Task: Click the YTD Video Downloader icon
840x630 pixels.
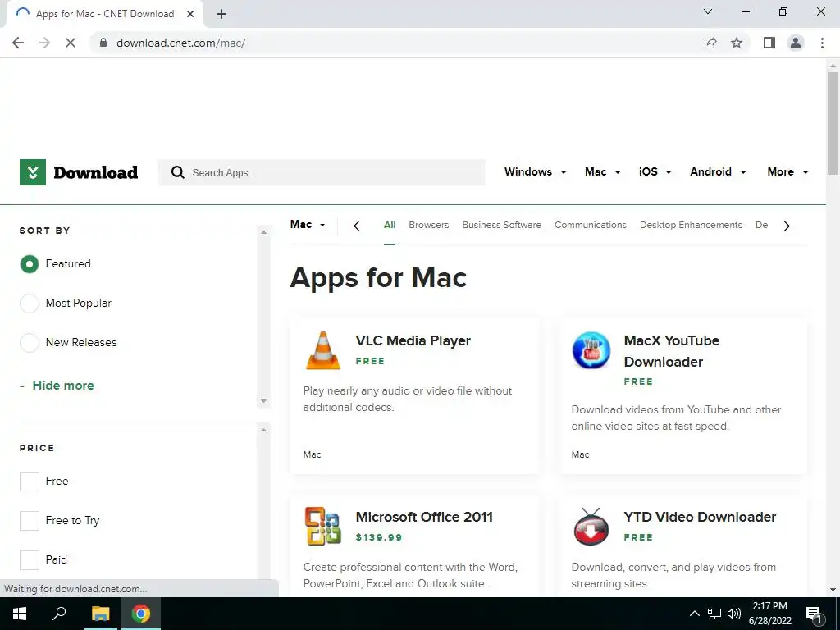Action: tap(591, 527)
